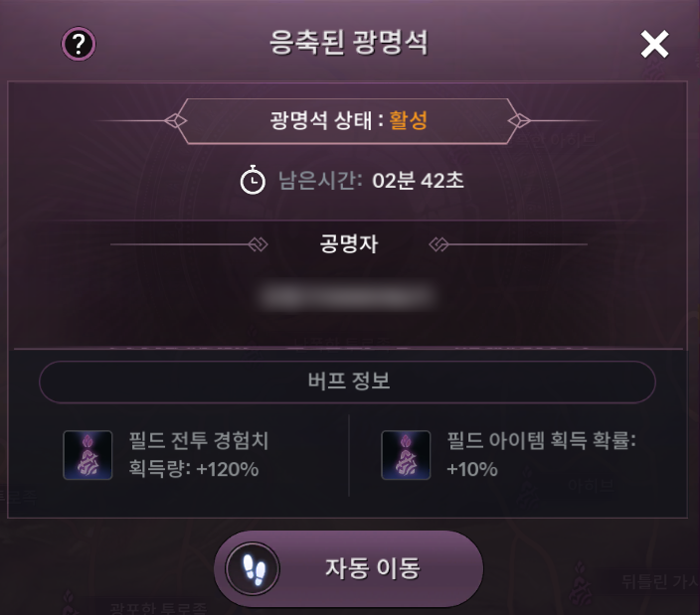Click the 획득량: +120% buff text

(x=194, y=469)
